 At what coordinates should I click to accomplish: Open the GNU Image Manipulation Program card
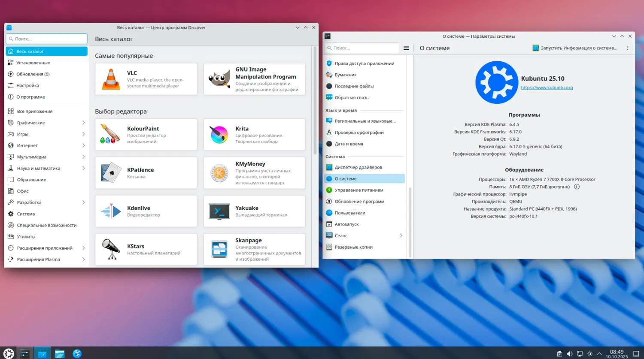click(254, 79)
